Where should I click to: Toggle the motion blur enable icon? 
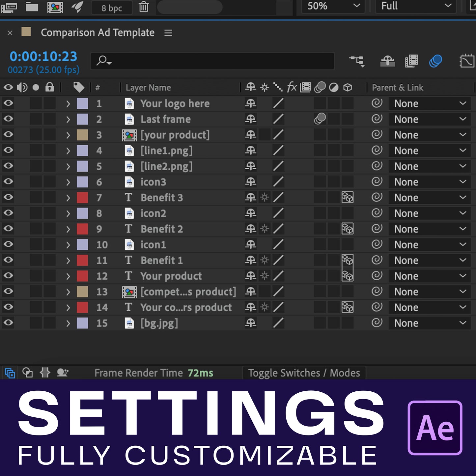(435, 61)
